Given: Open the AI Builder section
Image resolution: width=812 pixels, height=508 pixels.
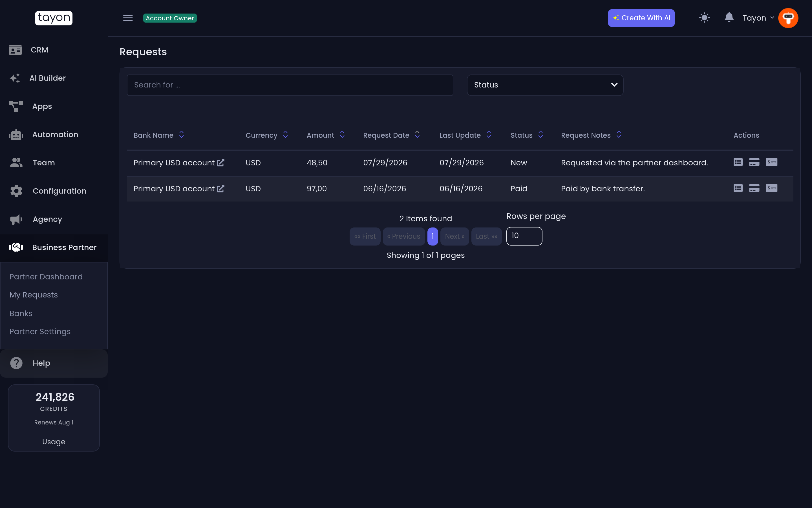Looking at the screenshot, I should click(x=54, y=78).
